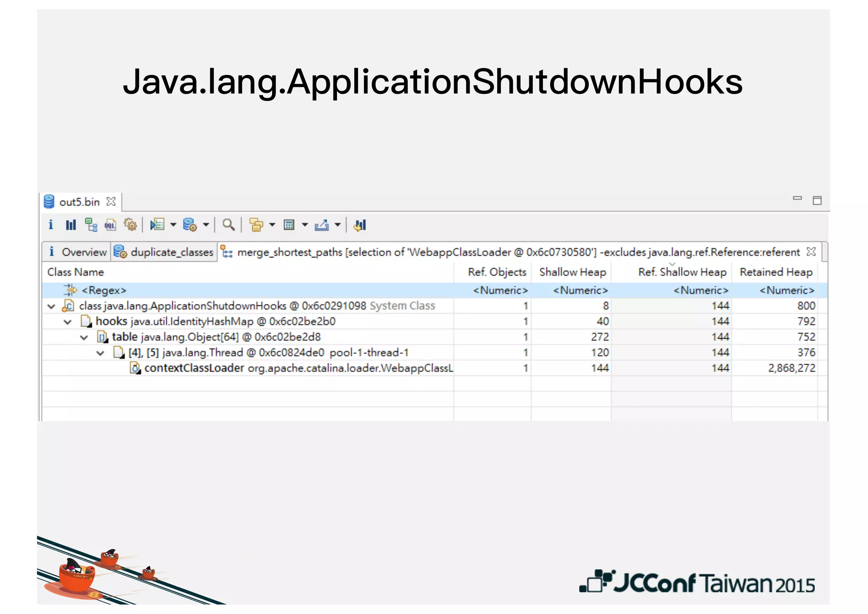Click the Open Query Browser database icon
Screen dimensions: 868x614
tap(189, 225)
